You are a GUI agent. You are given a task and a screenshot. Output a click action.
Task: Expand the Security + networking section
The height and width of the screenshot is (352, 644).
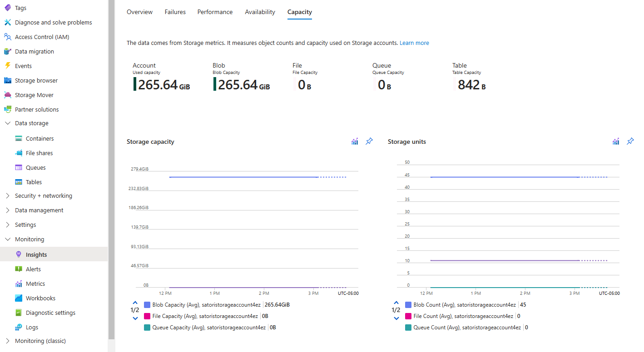8,196
